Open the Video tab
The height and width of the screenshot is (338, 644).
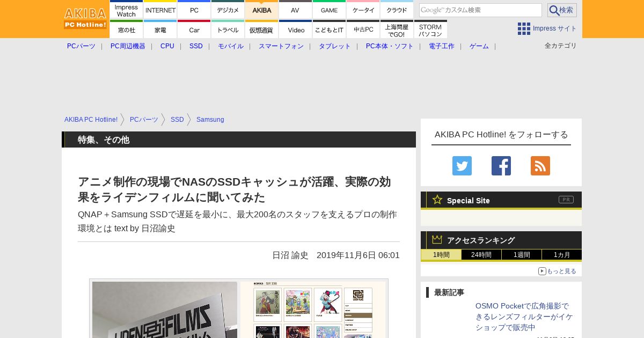pos(295,30)
